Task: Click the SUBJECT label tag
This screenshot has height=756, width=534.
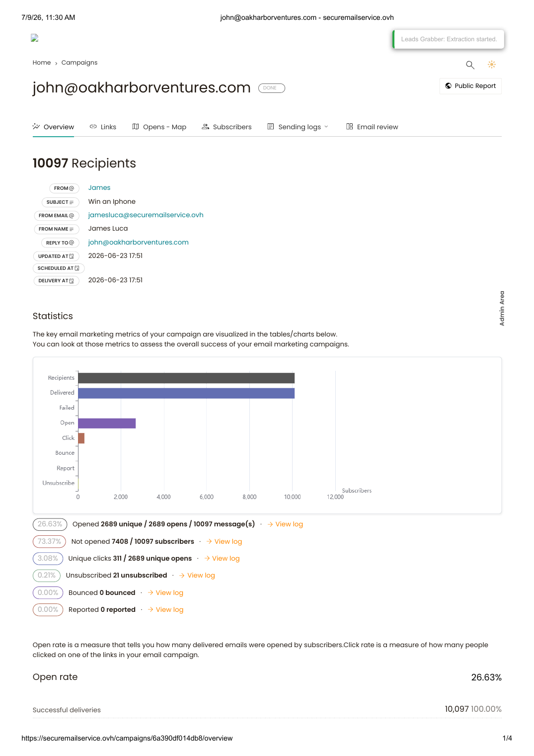Action: [x=61, y=202]
